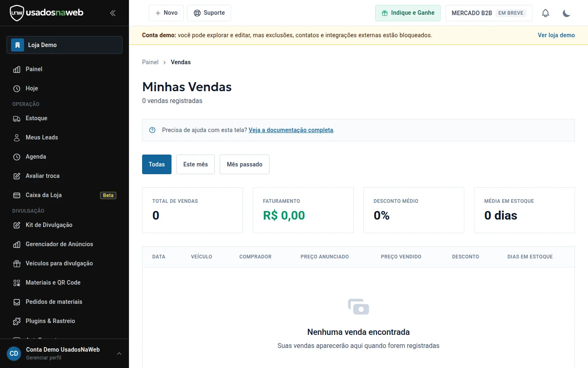
Task: Go to Painel breadcrumb link
Action: 150,62
